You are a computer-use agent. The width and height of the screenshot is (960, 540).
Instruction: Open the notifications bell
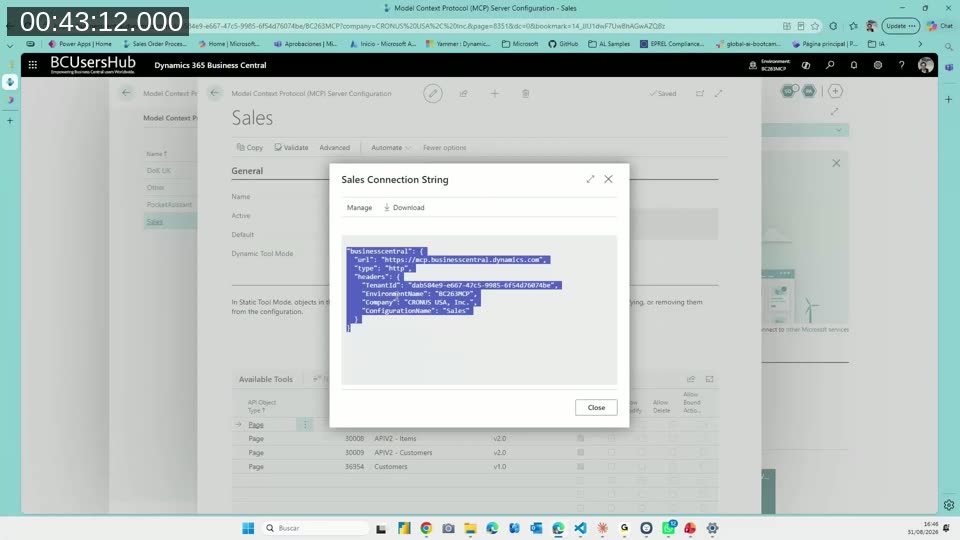[854, 65]
